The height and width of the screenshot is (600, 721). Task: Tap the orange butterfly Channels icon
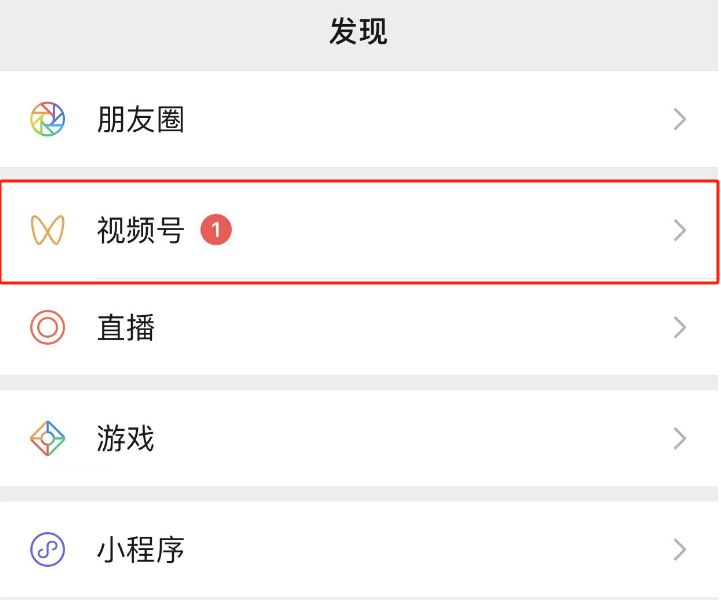[47, 231]
